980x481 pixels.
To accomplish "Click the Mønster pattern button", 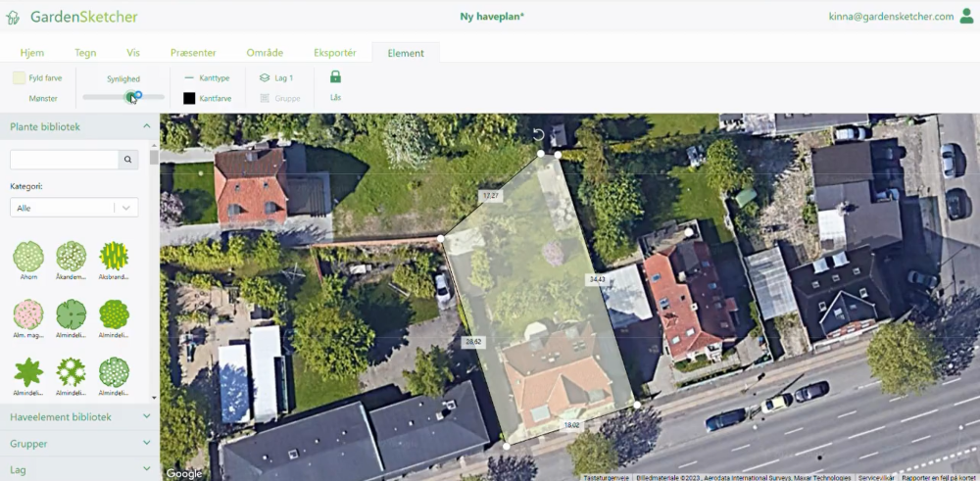I will click(43, 99).
